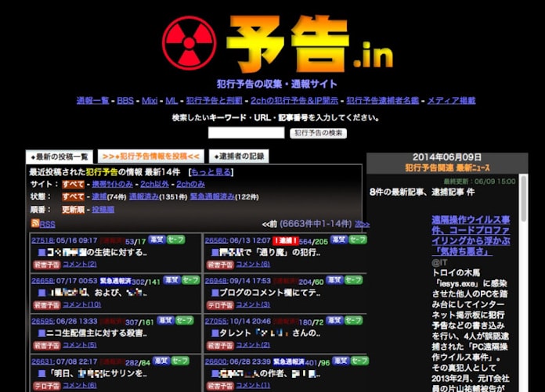545x392 pixels.
Task: Filter status by 逮捕
Action: [x=99, y=196]
